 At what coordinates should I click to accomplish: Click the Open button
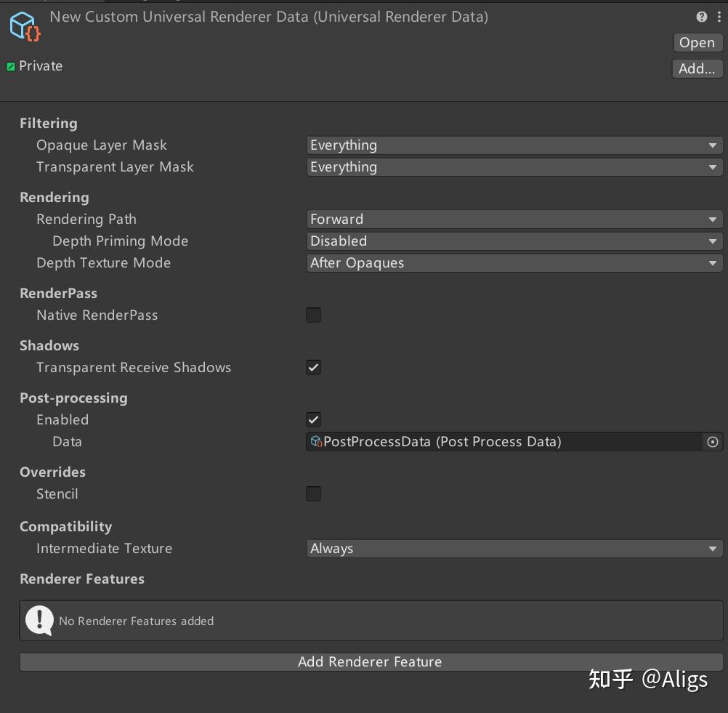click(x=696, y=42)
